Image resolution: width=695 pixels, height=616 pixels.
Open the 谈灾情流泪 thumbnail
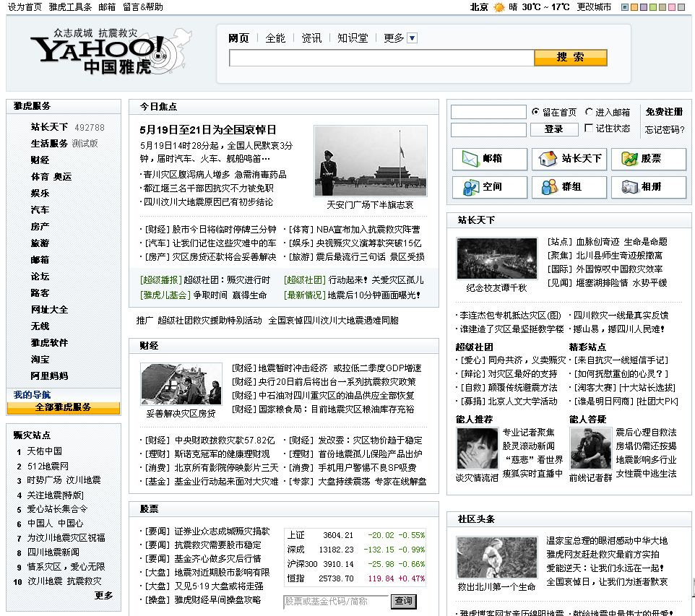(477, 448)
